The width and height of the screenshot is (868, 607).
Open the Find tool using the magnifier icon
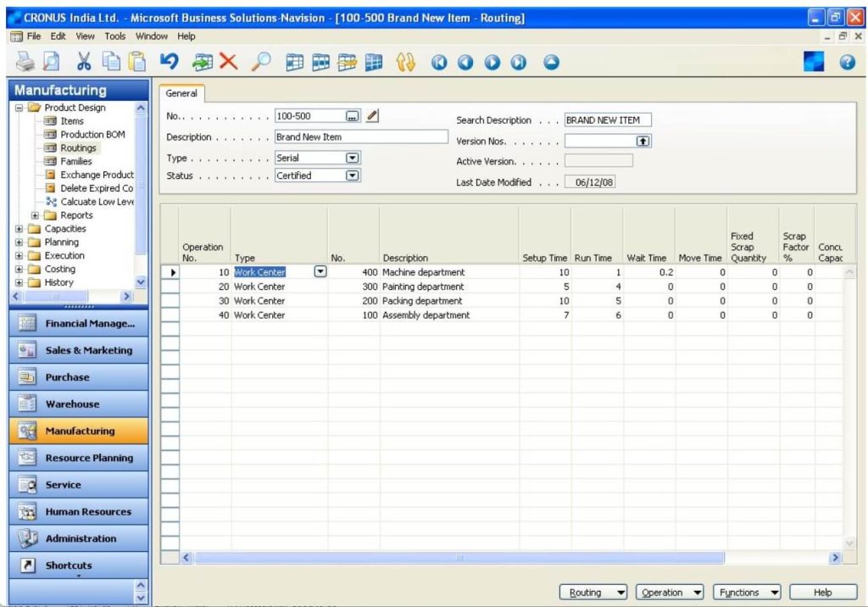pyautogui.click(x=262, y=62)
